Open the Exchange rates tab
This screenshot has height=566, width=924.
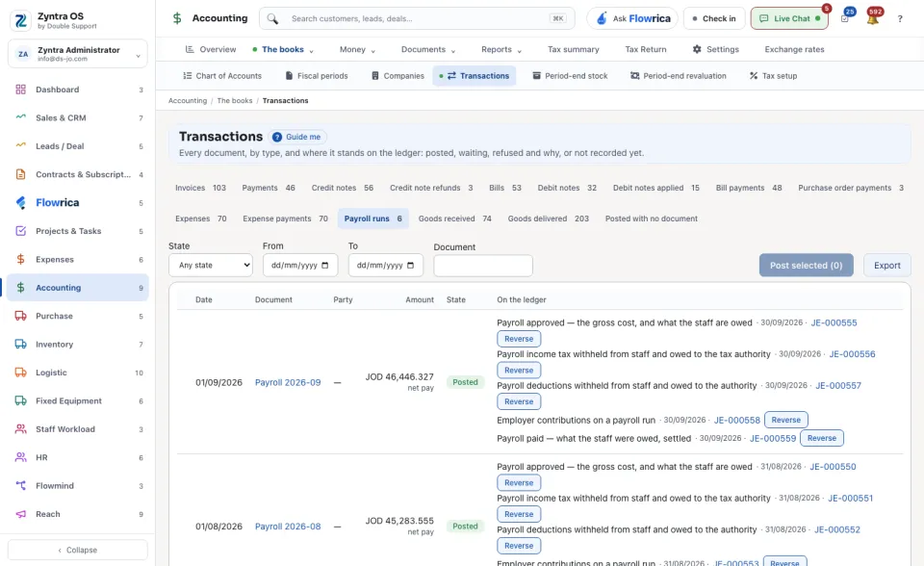(794, 49)
